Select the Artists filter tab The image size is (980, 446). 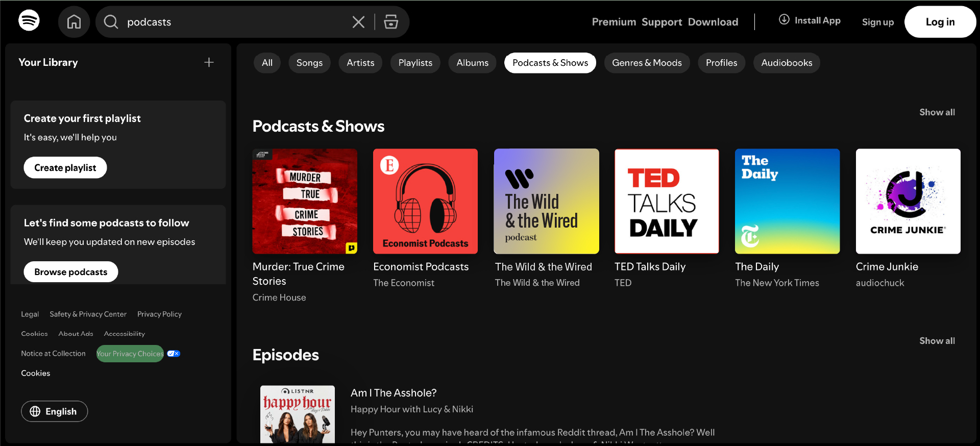(360, 63)
